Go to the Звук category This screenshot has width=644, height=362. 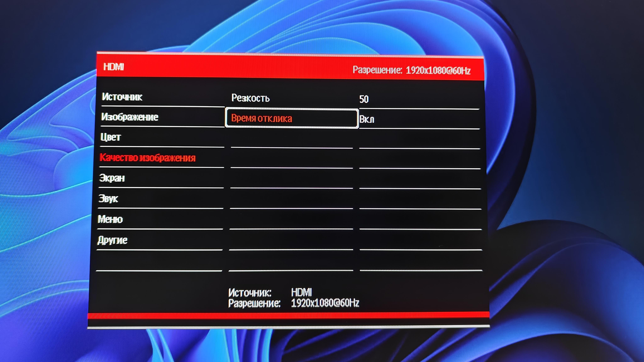[x=108, y=199]
